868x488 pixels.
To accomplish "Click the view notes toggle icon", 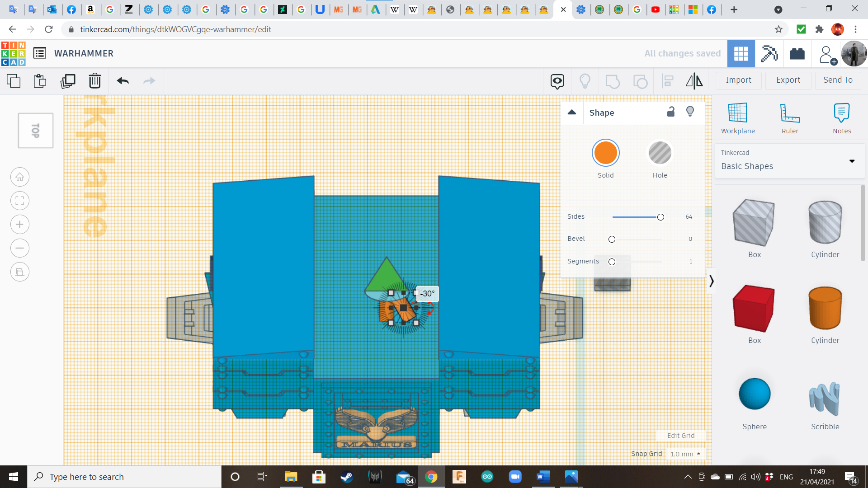I will point(557,81).
